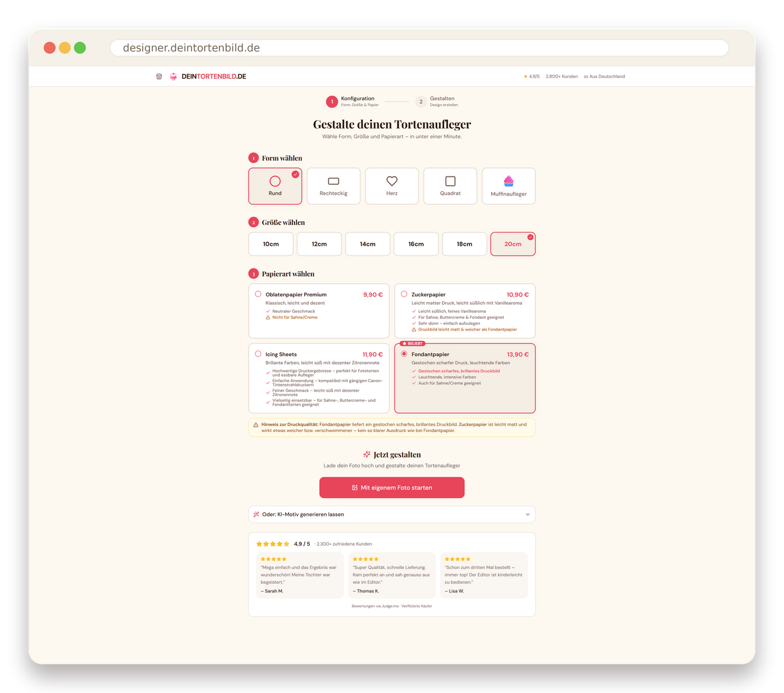The width and height of the screenshot is (784, 693).
Task: Click the 11,90 € price
Action: coord(372,355)
